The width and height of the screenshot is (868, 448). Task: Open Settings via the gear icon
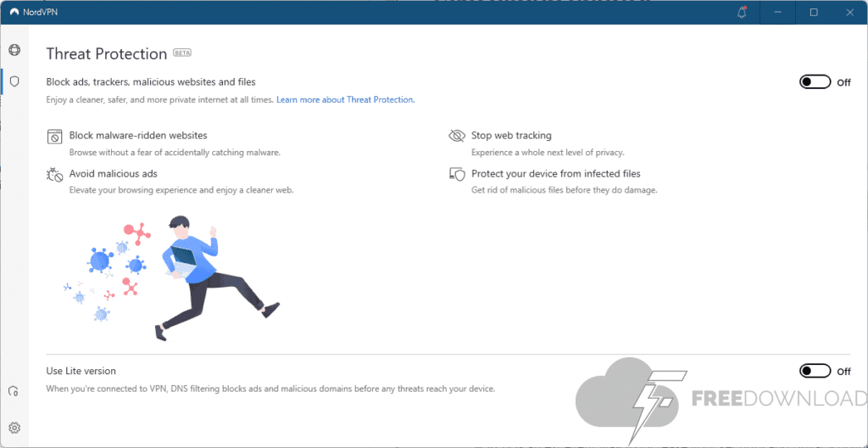coord(14,428)
